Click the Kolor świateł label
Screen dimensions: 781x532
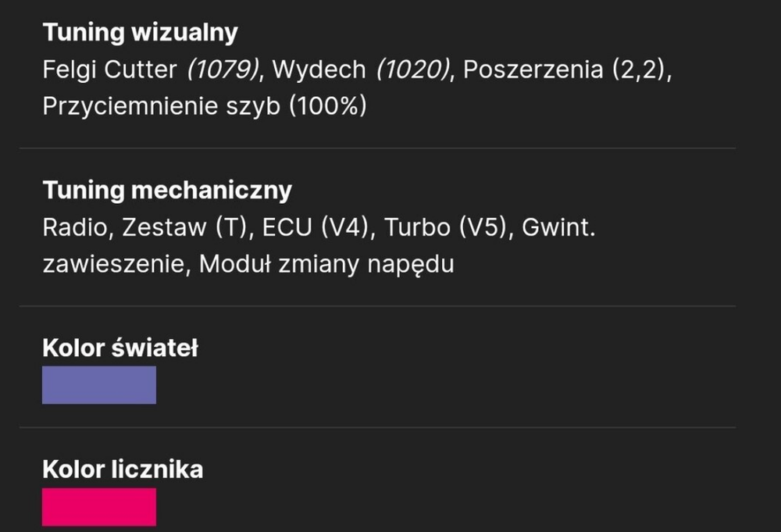[x=120, y=348]
